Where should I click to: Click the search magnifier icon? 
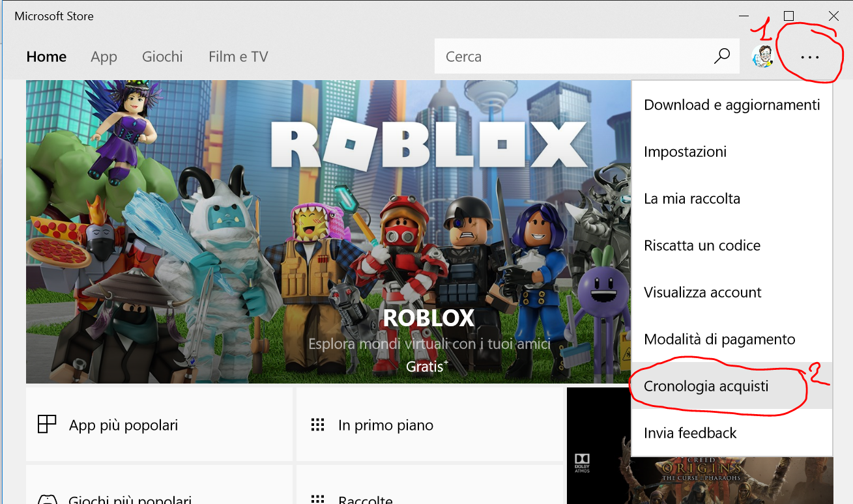tap(721, 57)
